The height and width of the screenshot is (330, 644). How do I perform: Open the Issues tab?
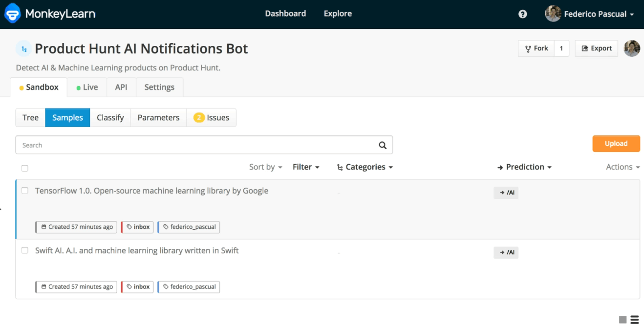[212, 118]
